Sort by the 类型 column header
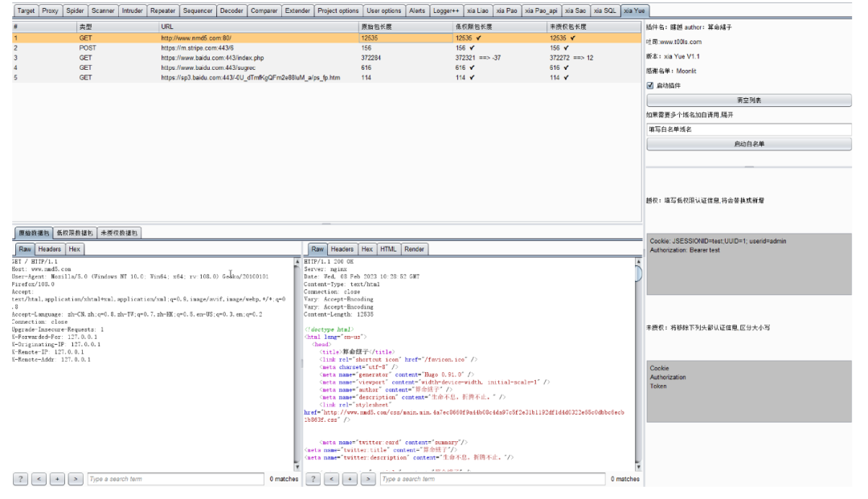Screen dimensions: 868x499 (x=117, y=27)
